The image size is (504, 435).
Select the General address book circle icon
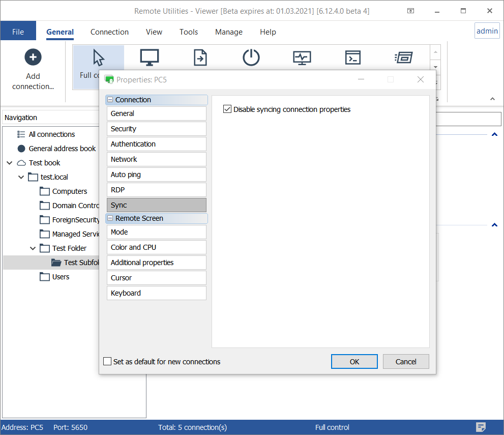click(21, 149)
